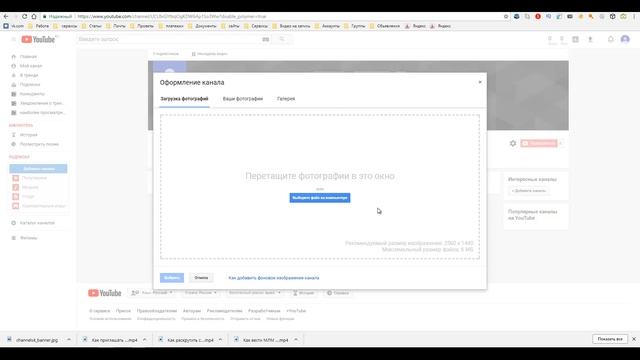Open the channel settings gear icon
The width and height of the screenshot is (640, 360).
pos(513,143)
